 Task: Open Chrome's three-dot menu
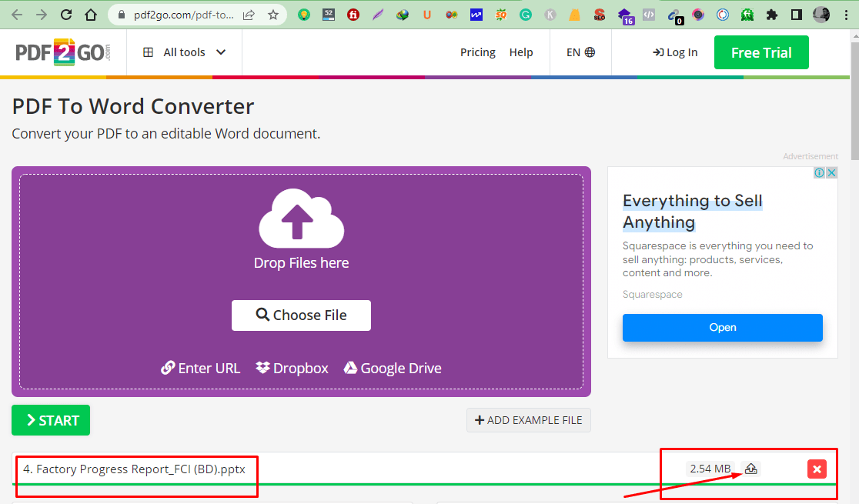point(846,14)
